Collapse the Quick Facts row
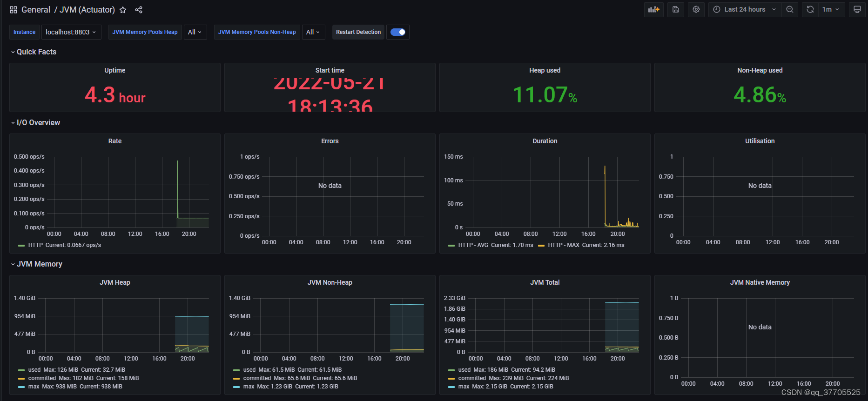 click(33, 52)
